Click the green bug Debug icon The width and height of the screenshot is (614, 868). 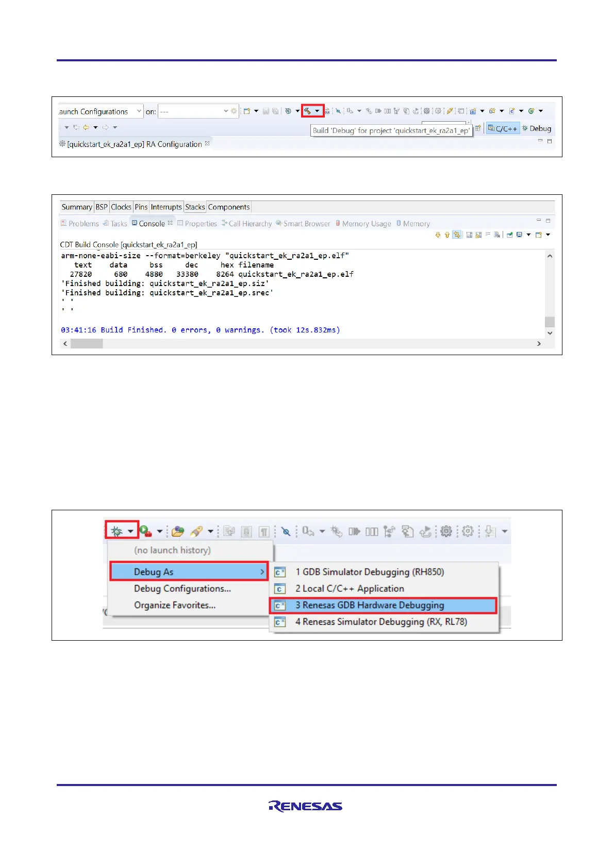click(117, 531)
